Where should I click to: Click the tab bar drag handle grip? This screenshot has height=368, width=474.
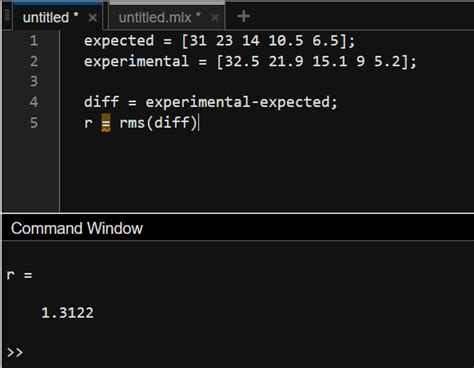coord(7,16)
